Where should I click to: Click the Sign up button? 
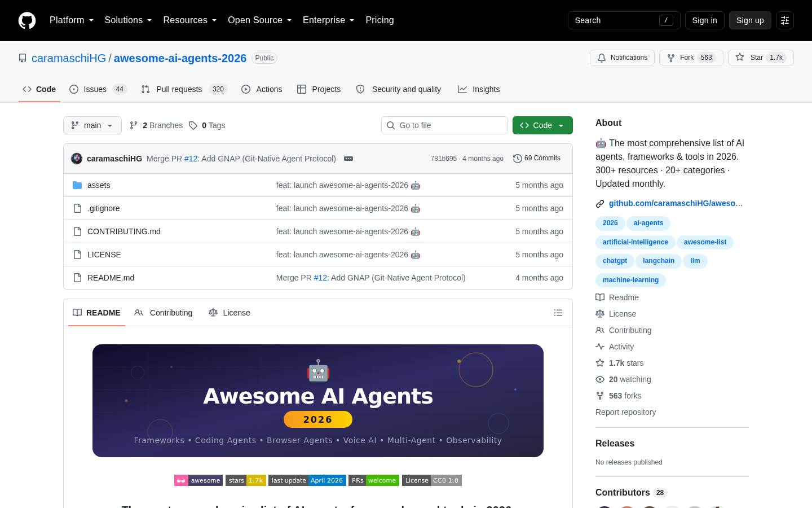coord(750,20)
